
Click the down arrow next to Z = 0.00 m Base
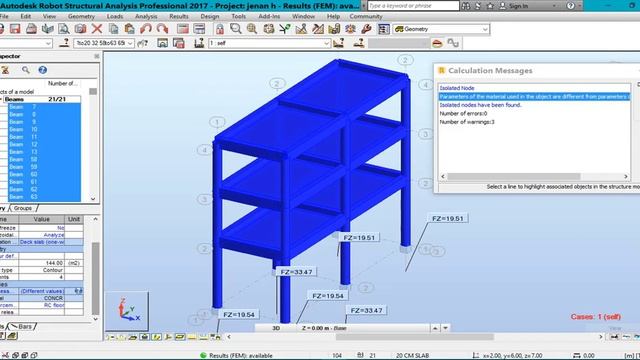tap(445, 328)
